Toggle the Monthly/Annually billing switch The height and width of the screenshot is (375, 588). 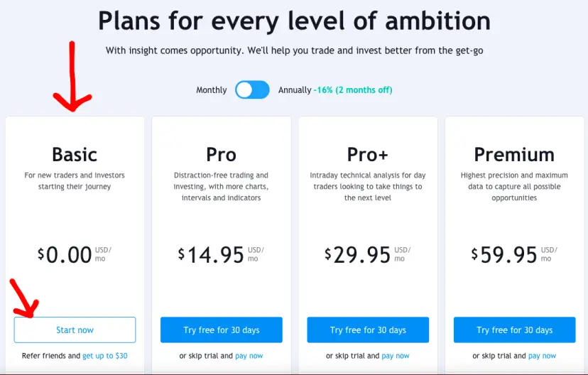(x=252, y=90)
